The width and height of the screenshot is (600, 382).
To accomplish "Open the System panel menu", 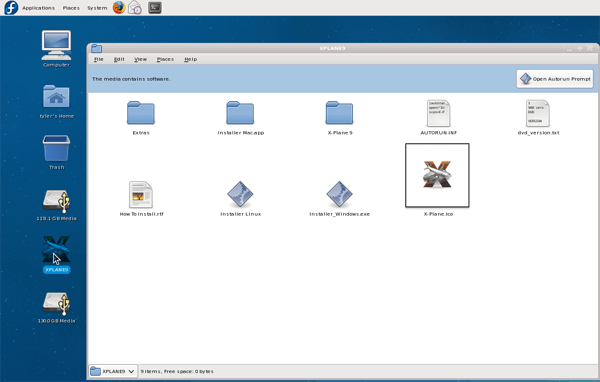I will click(97, 8).
